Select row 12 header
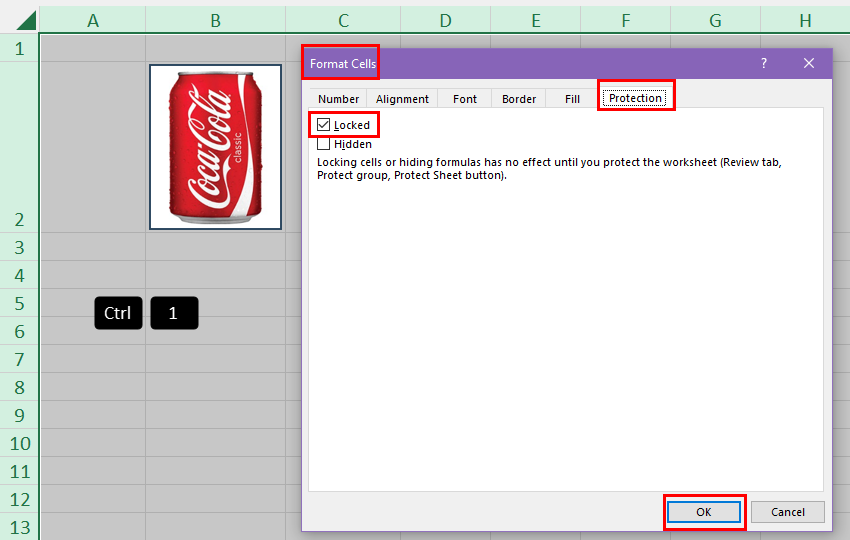The image size is (850, 540). pyautogui.click(x=20, y=499)
